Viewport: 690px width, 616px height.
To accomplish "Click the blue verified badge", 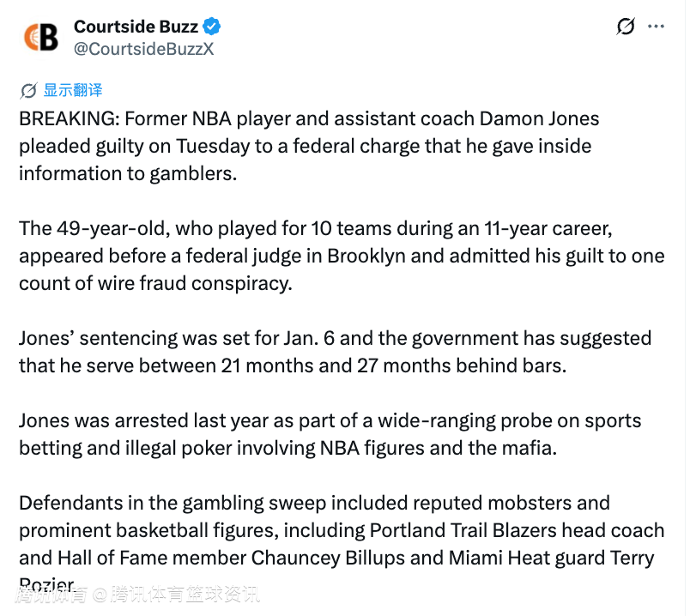I will 212,27.
